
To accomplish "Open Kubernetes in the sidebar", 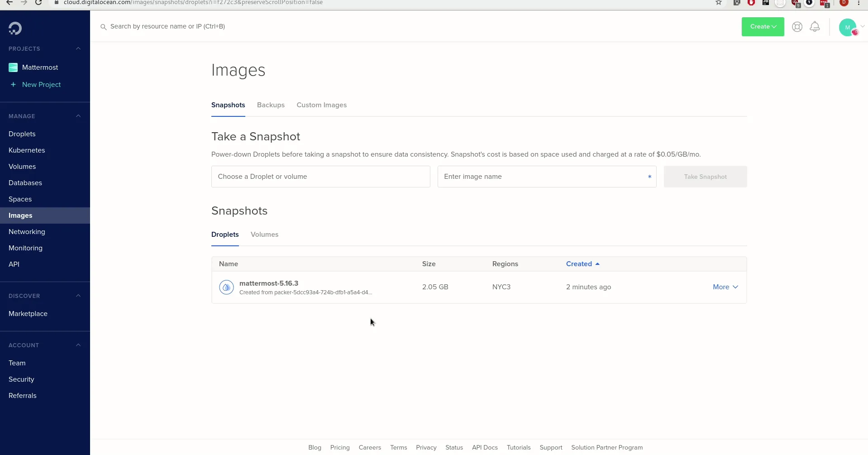I will point(27,150).
